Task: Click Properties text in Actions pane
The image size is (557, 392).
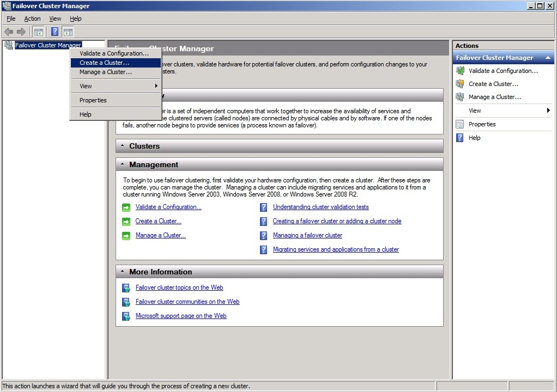Action: 482,124
